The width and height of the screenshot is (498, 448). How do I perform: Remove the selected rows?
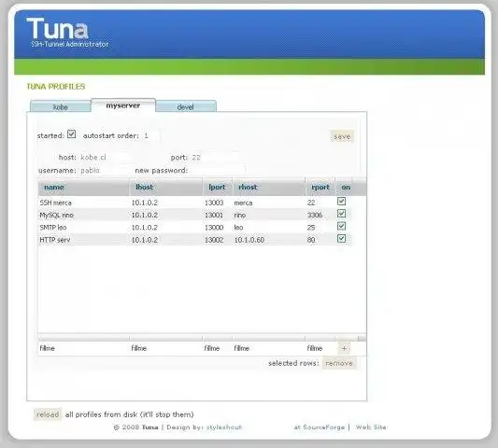coord(339,363)
